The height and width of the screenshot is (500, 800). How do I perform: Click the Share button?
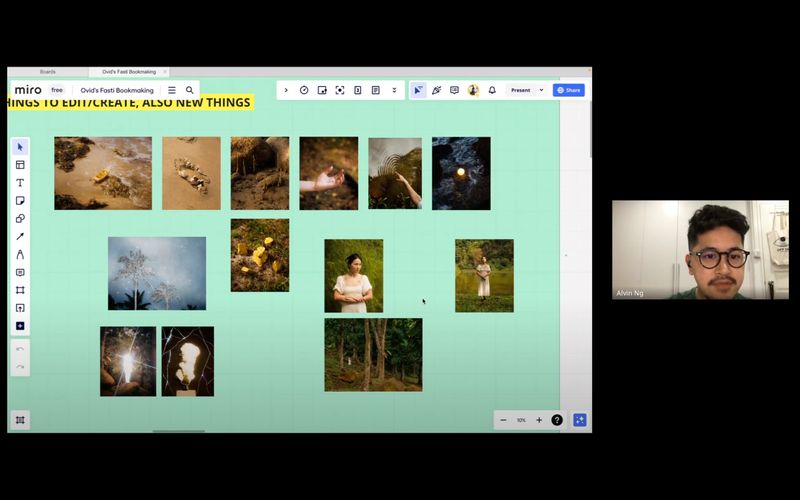(568, 90)
